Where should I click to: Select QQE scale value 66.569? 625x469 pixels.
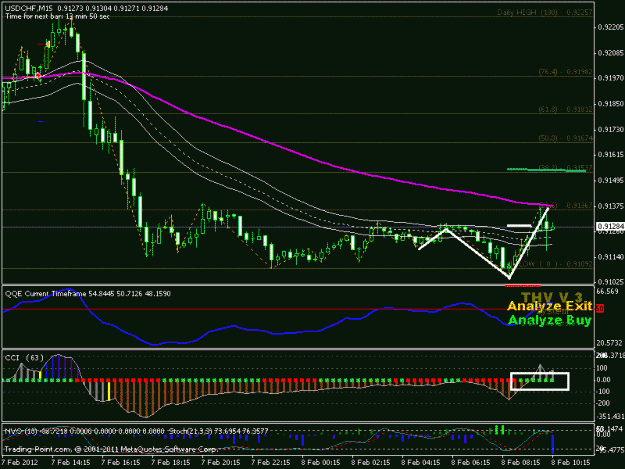pos(607,291)
